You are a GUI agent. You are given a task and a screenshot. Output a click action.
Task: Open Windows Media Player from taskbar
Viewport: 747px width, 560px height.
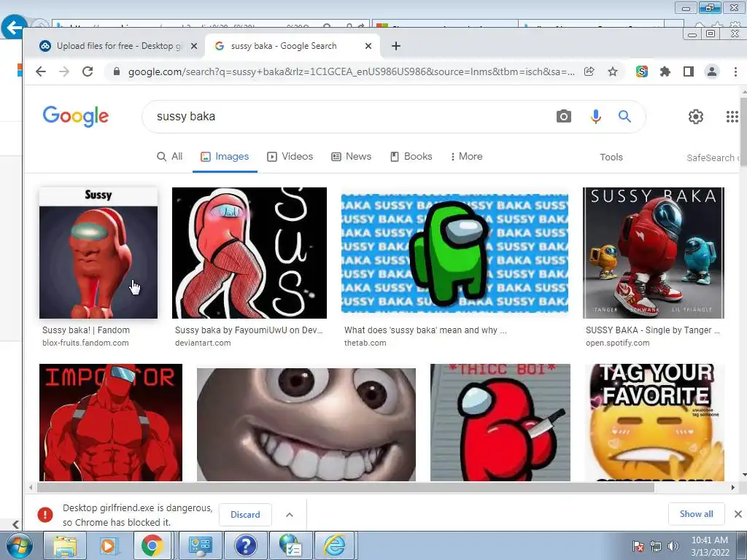pyautogui.click(x=108, y=545)
